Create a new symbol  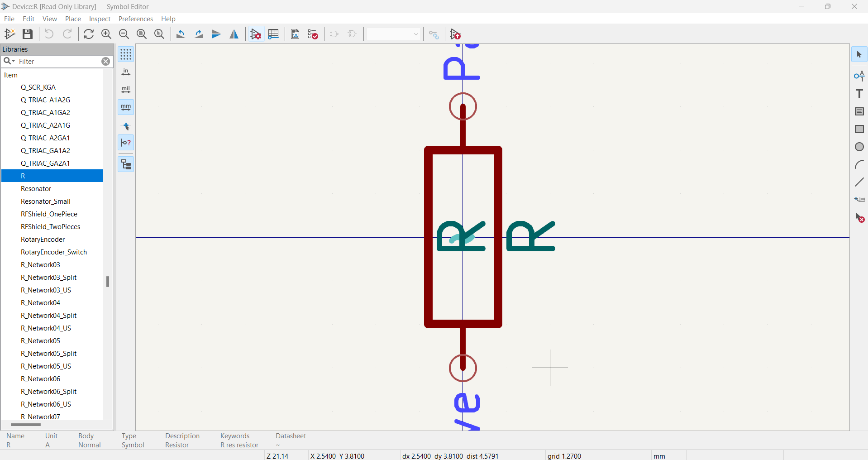point(10,34)
